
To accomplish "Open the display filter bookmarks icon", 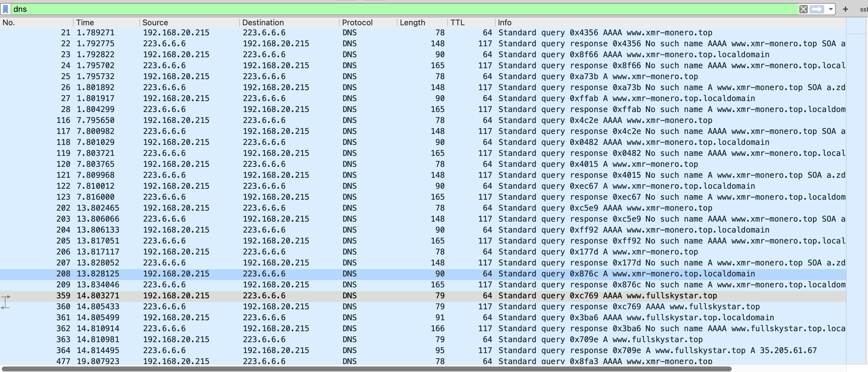I will [x=6, y=9].
